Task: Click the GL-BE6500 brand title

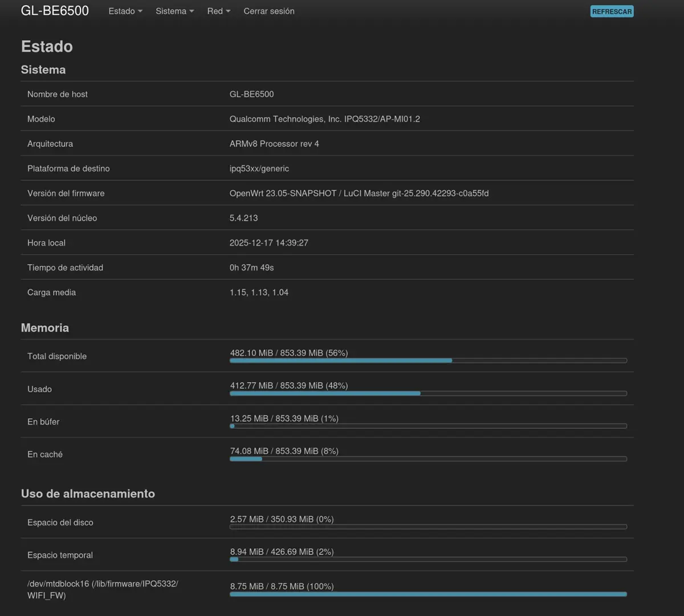Action: point(55,10)
